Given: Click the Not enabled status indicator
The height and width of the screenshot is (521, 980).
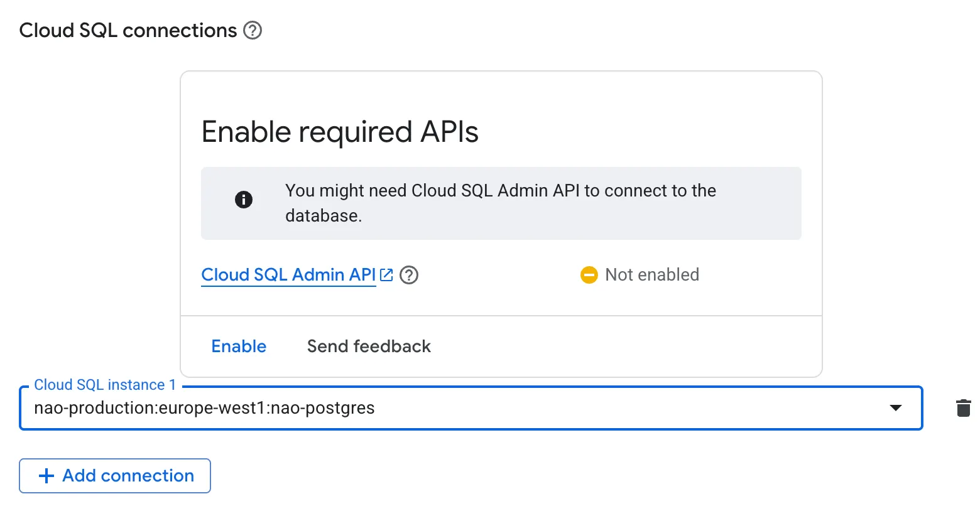Looking at the screenshot, I should (651, 274).
